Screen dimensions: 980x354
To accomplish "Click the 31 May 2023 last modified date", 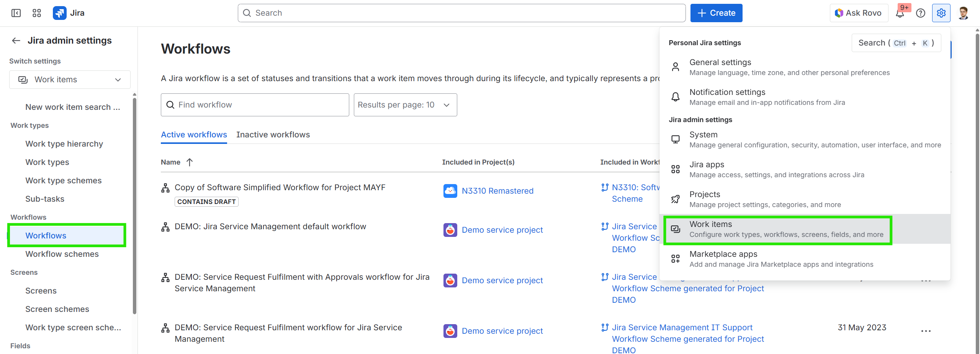I will click(862, 328).
